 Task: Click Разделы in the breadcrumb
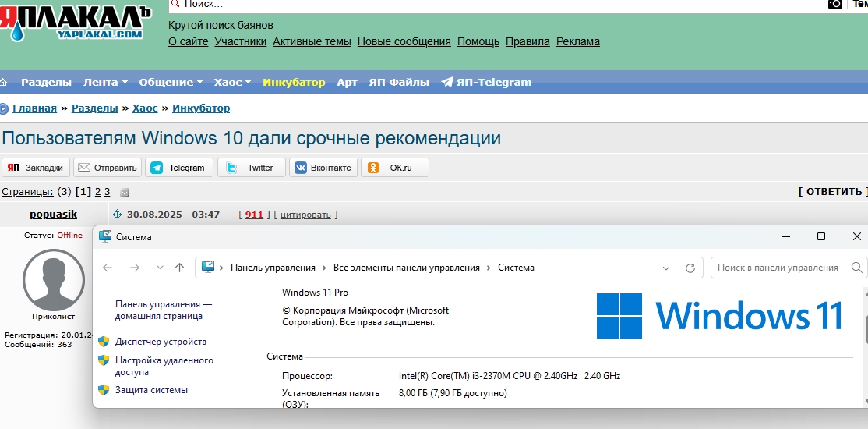(x=94, y=108)
